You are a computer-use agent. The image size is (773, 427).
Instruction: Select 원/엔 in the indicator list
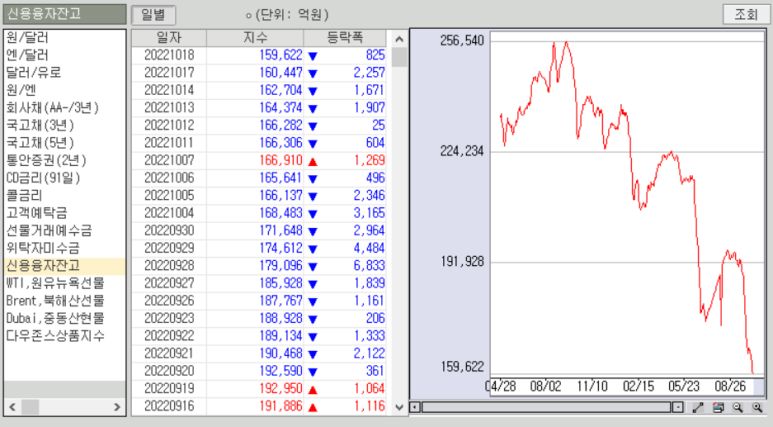pyautogui.click(x=64, y=90)
